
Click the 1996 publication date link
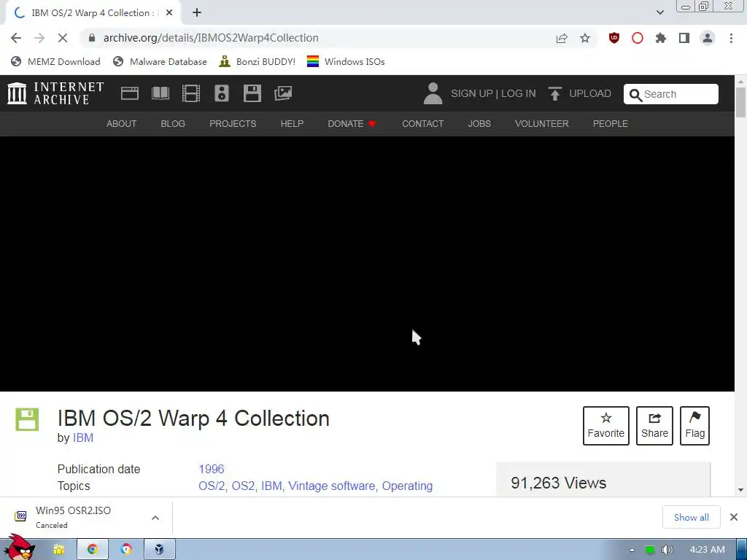tap(211, 469)
